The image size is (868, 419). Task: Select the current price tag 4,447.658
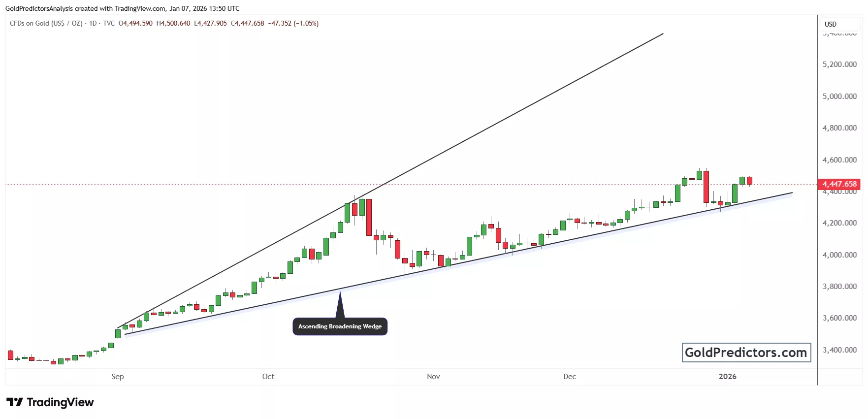point(839,184)
